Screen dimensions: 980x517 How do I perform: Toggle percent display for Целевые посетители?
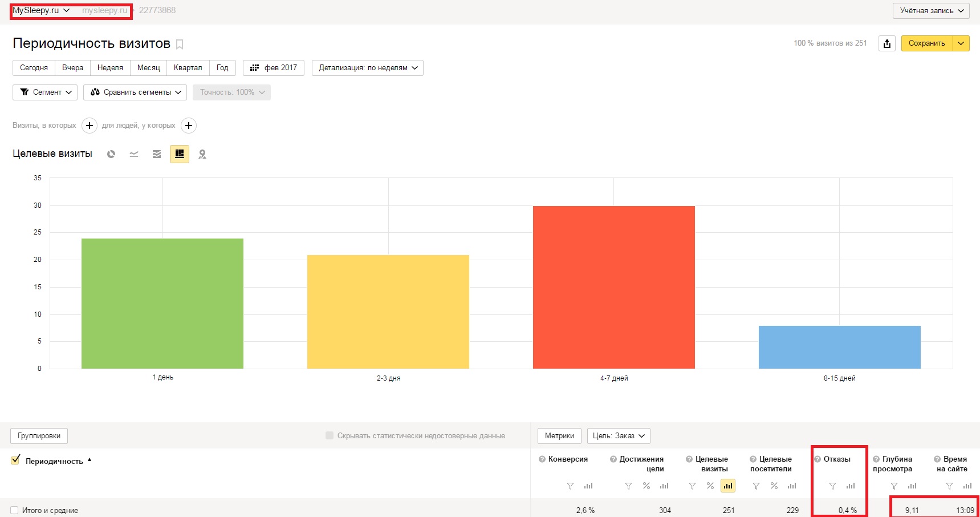774,486
